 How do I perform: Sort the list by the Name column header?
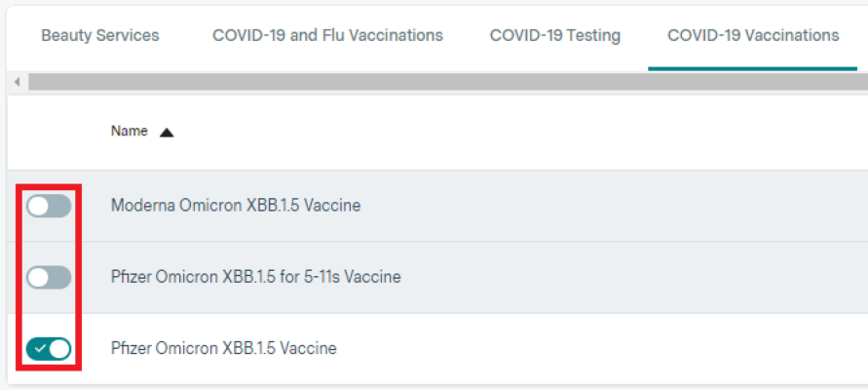pyautogui.click(x=129, y=132)
